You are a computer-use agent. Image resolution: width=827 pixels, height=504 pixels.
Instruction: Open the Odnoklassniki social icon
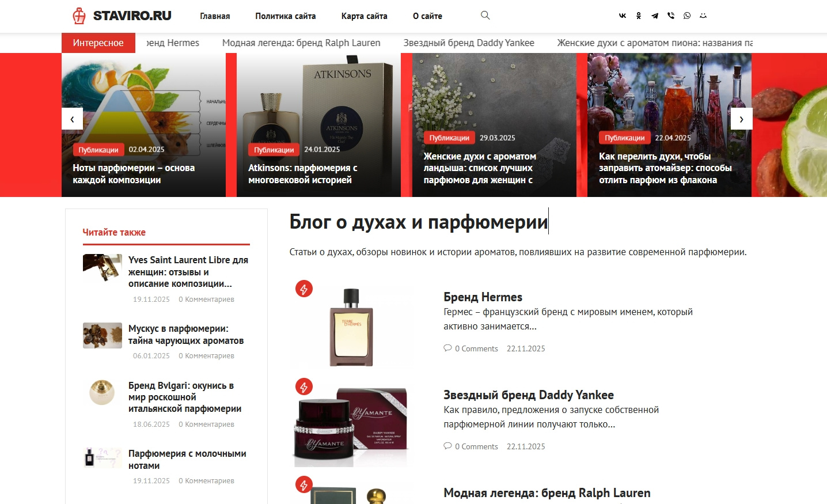coord(639,16)
